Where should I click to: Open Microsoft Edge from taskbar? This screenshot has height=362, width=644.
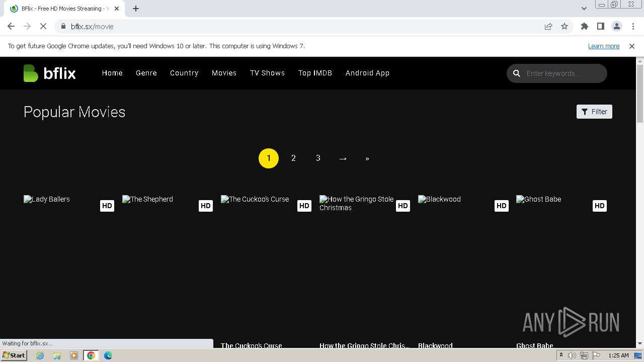click(108, 355)
